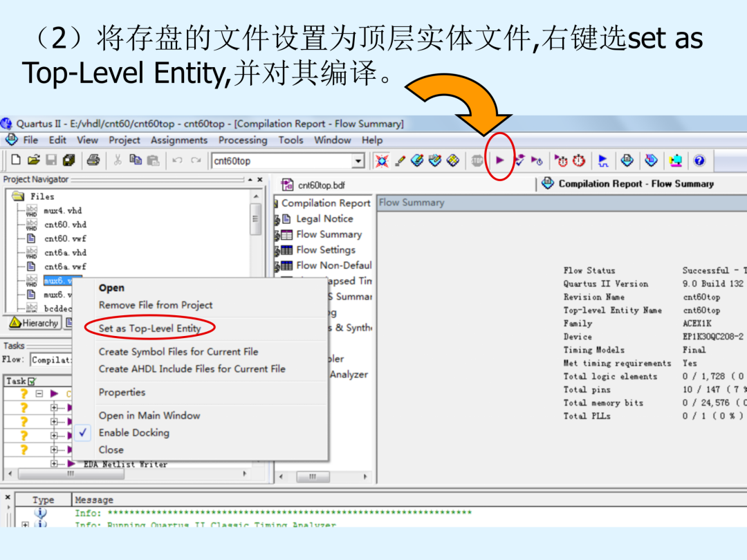Click the Print toolbar icon
This screenshot has height=560, width=747.
(x=93, y=160)
